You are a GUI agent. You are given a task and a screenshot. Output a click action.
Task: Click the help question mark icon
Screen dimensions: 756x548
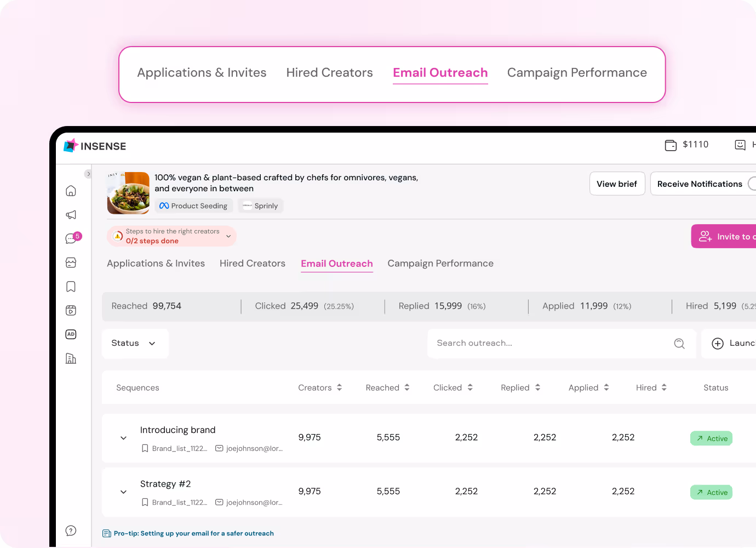pyautogui.click(x=71, y=530)
